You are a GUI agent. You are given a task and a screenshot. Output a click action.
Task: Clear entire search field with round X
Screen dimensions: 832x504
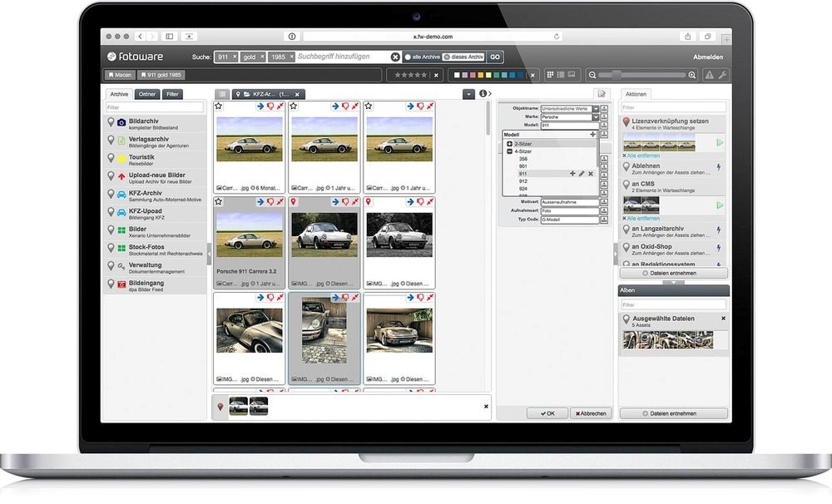point(395,57)
